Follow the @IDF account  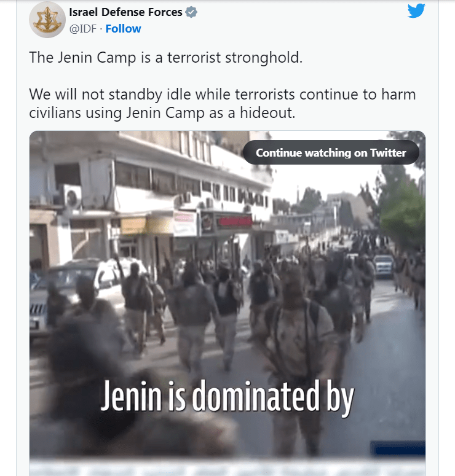(x=123, y=28)
